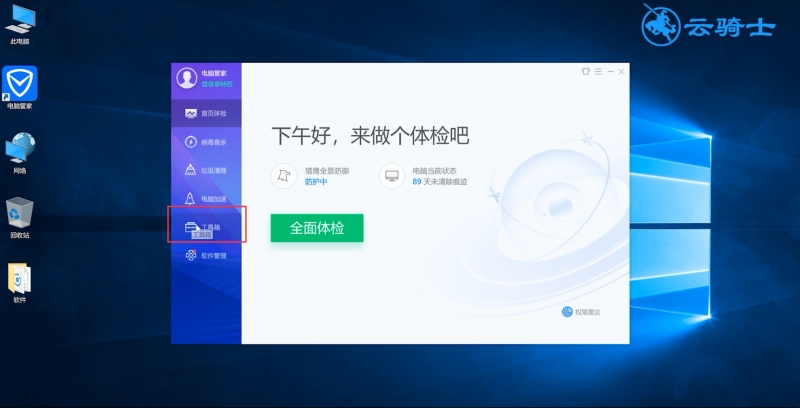Select 回收站 recycle bin icon
800x408 pixels.
(x=20, y=218)
